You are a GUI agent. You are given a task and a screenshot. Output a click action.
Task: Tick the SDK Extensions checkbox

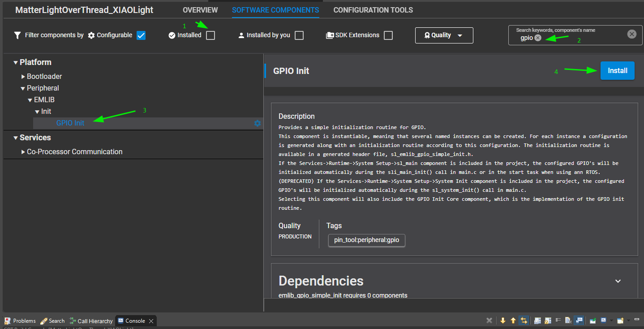[x=388, y=35]
